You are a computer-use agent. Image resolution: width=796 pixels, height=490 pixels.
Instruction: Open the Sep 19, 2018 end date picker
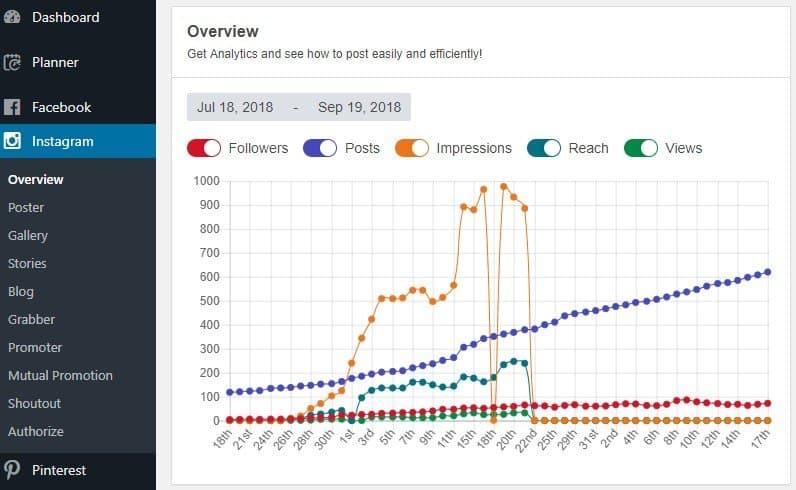359,107
